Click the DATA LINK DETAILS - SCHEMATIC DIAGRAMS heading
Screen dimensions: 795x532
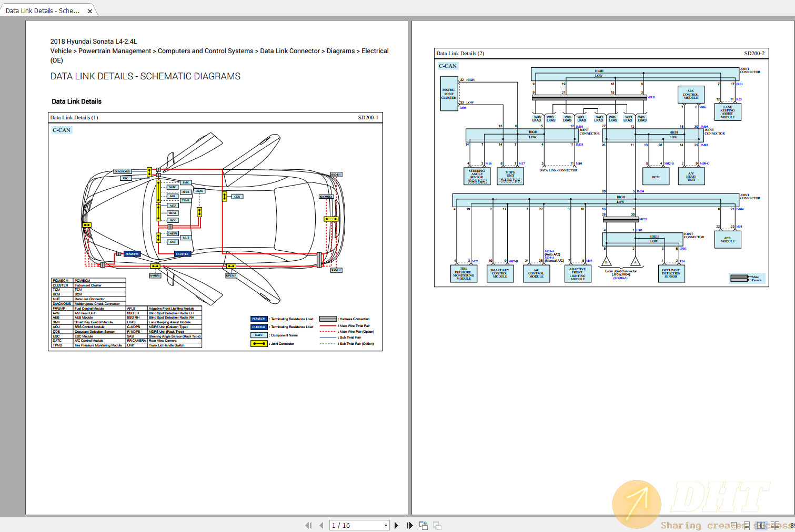coord(145,76)
